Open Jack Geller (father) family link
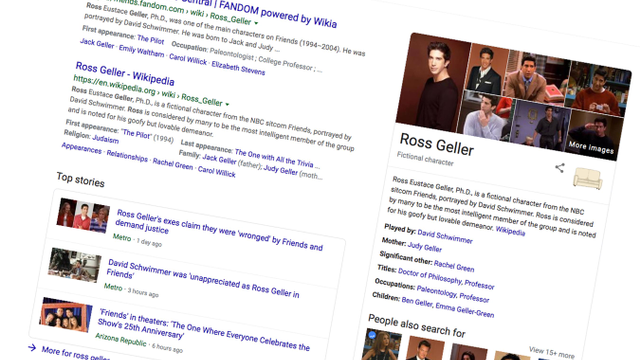The height and width of the screenshot is (360, 640). (x=219, y=159)
